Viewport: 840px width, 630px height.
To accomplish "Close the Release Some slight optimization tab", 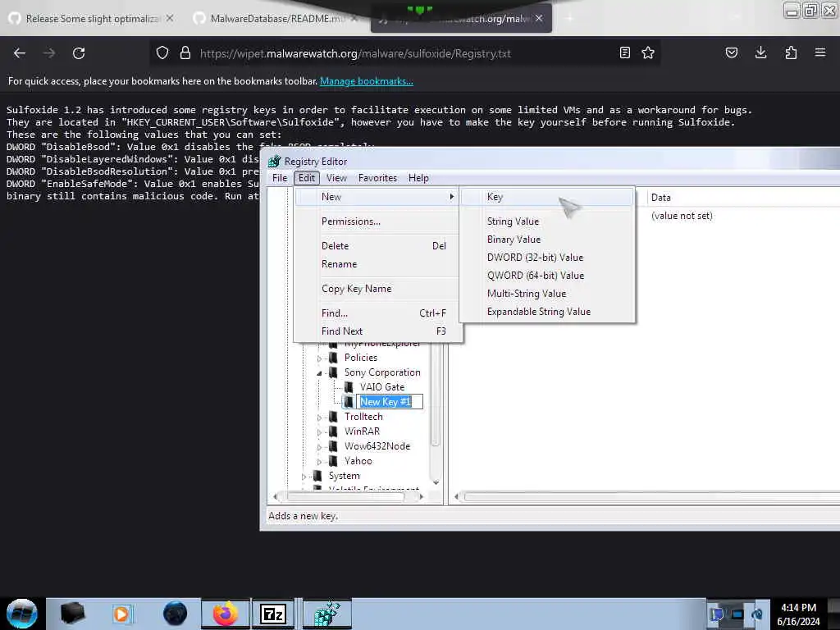I will pyautogui.click(x=170, y=18).
